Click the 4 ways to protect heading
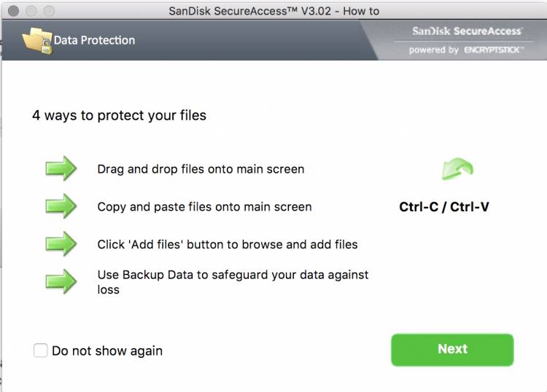547x392 pixels. [x=119, y=115]
